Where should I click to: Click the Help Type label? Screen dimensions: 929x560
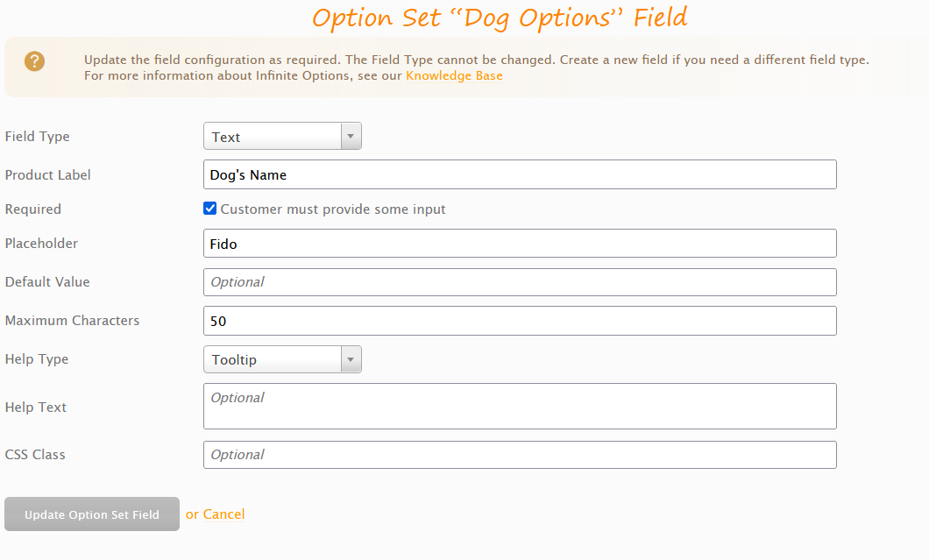(37, 359)
